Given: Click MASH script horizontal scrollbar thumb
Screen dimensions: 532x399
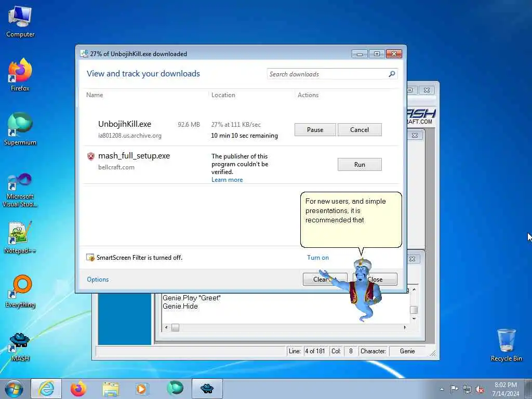Looking at the screenshot, I should 175,327.
